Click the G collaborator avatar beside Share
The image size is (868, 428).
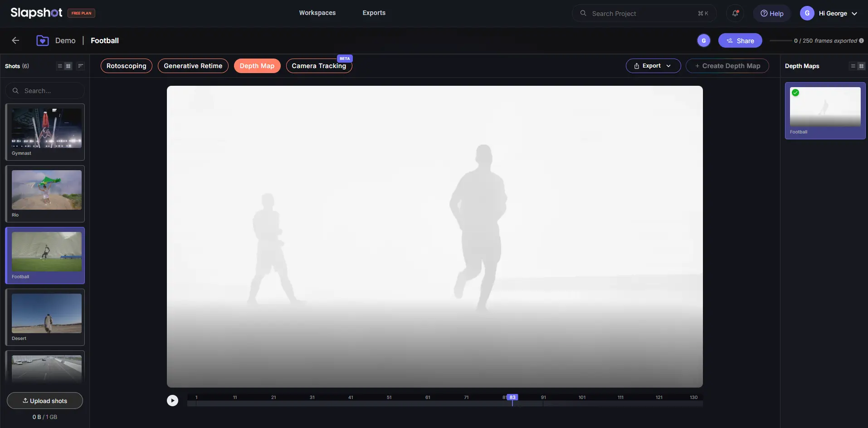point(703,40)
